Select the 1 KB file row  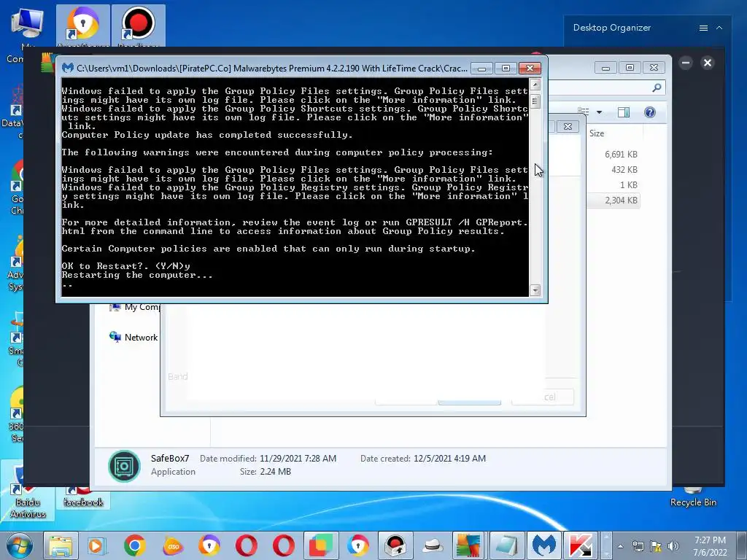click(613, 184)
